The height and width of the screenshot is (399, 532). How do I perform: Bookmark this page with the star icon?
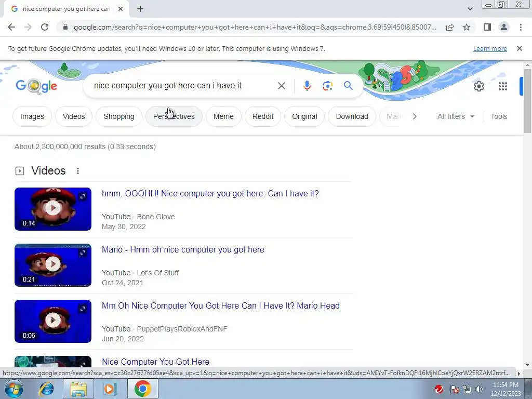pos(467,27)
